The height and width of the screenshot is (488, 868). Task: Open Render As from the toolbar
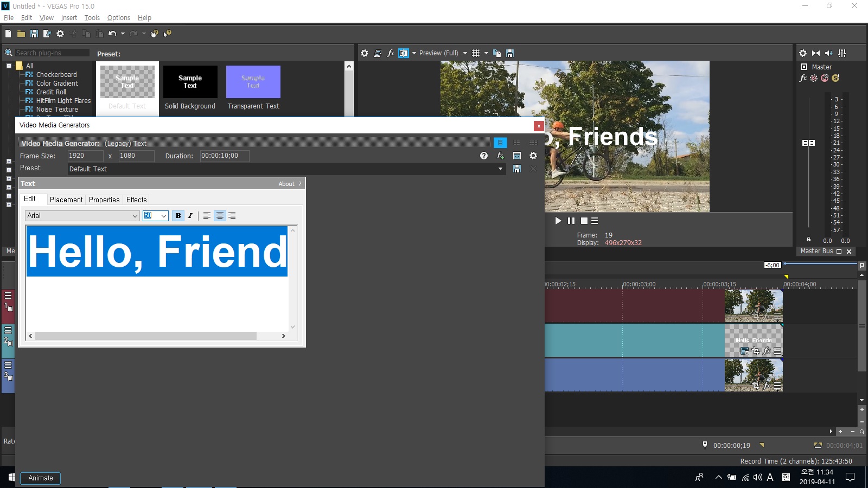47,34
